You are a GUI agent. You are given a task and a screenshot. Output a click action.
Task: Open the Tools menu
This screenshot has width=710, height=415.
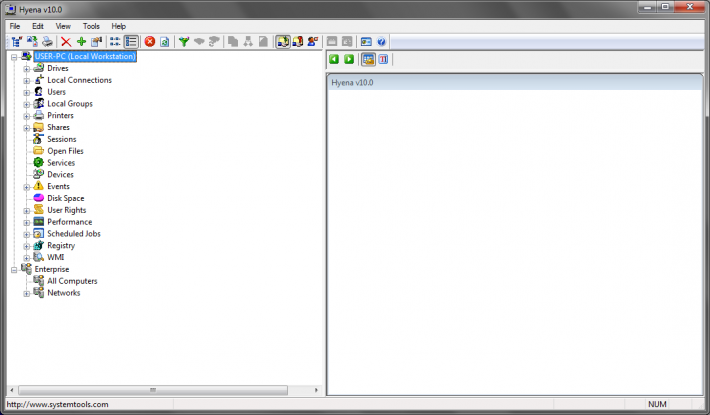pos(91,26)
